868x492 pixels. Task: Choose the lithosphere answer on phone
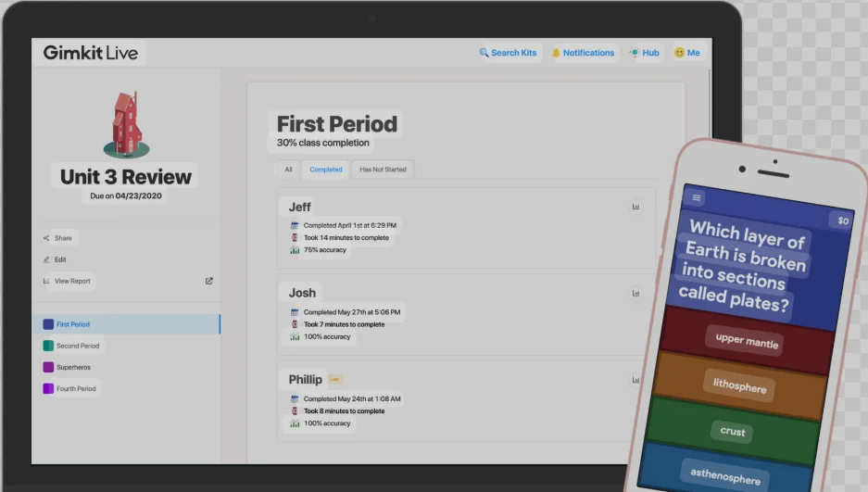[739, 385]
